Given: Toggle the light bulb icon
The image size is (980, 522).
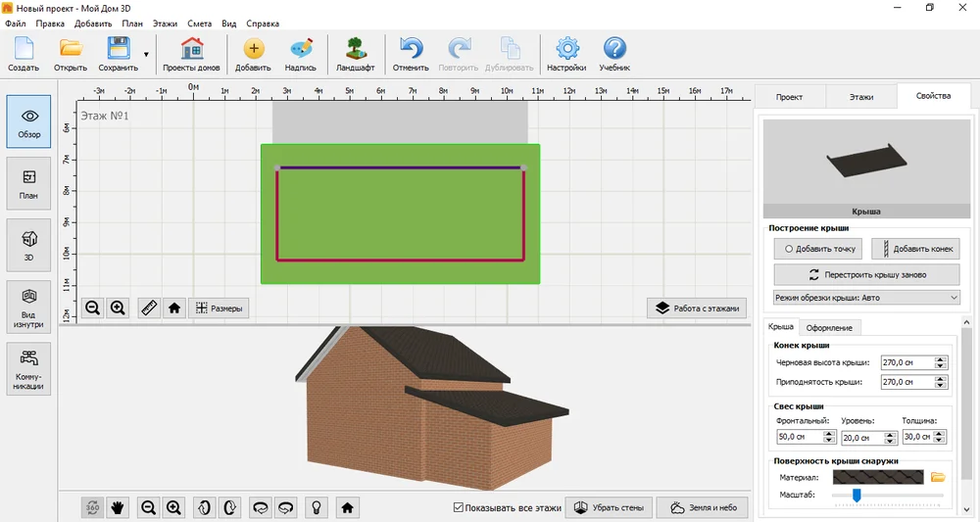Looking at the screenshot, I should click(x=317, y=507).
